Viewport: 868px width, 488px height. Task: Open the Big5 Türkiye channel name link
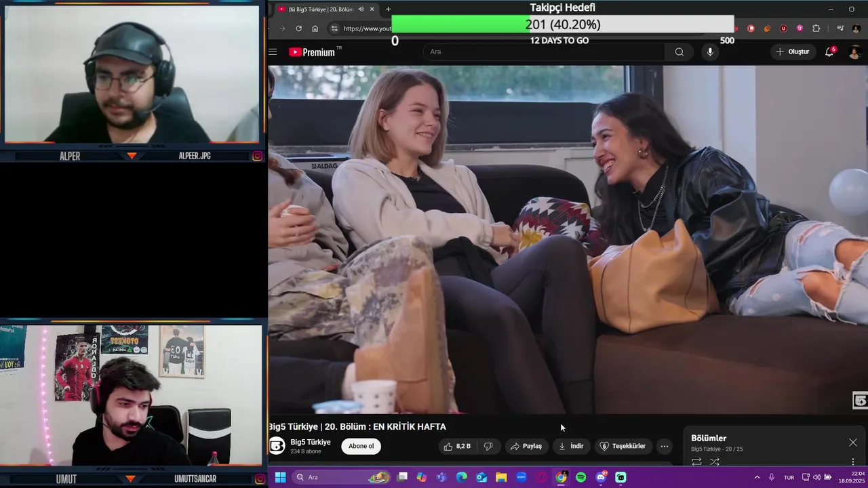coord(311,442)
